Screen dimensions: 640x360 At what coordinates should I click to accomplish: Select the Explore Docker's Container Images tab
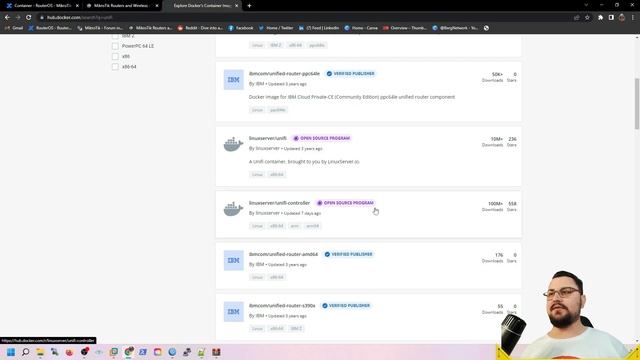(x=202, y=6)
